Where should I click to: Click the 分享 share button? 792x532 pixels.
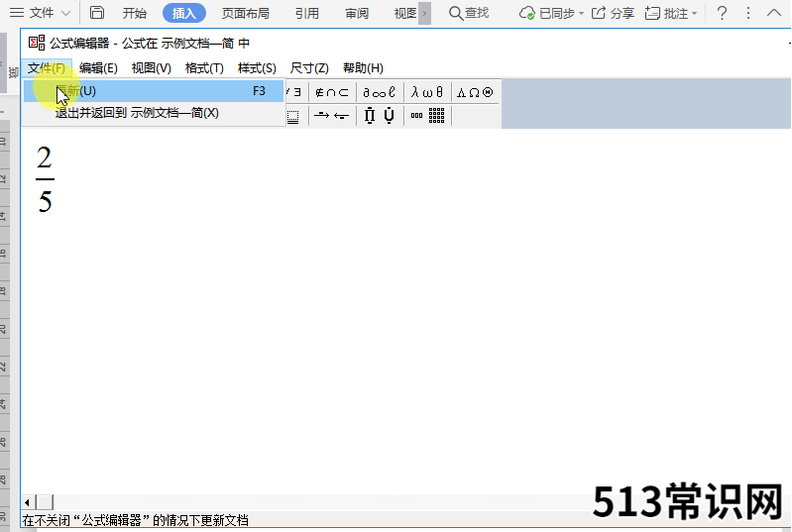tap(613, 13)
